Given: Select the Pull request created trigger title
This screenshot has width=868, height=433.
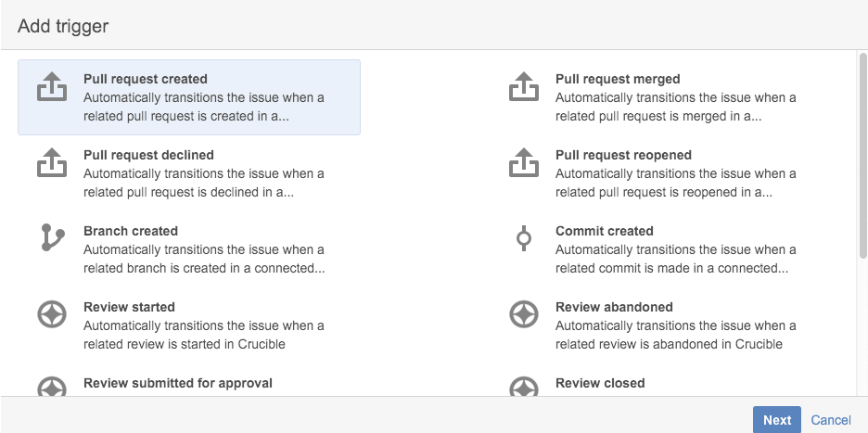Looking at the screenshot, I should pos(146,79).
